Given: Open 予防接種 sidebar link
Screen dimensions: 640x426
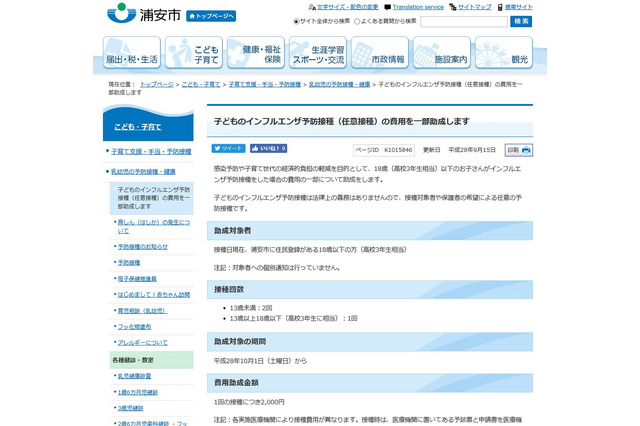Looking at the screenshot, I should (129, 263).
